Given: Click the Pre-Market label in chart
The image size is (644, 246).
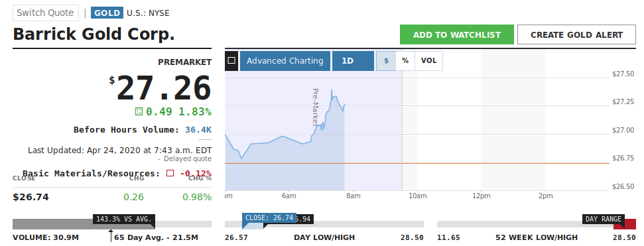Looking at the screenshot, I should [316, 107].
